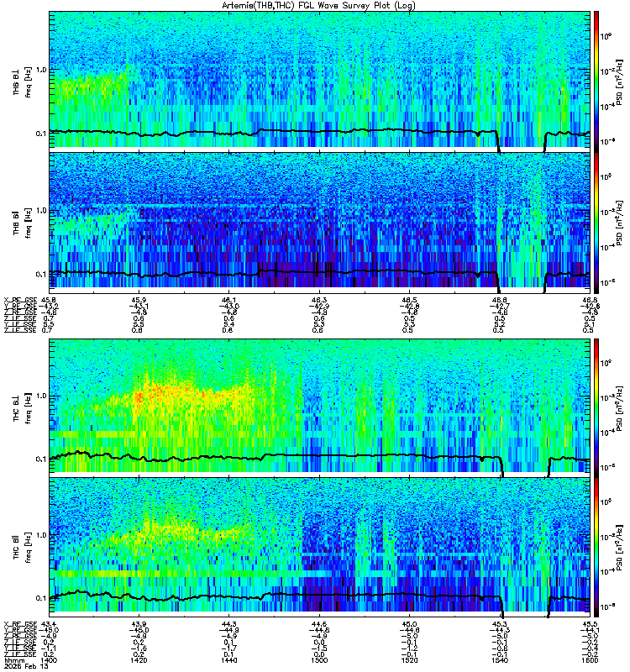
Task: Click X_RE_GSE value 46.5 under the THB panels
Action: [x=409, y=300]
